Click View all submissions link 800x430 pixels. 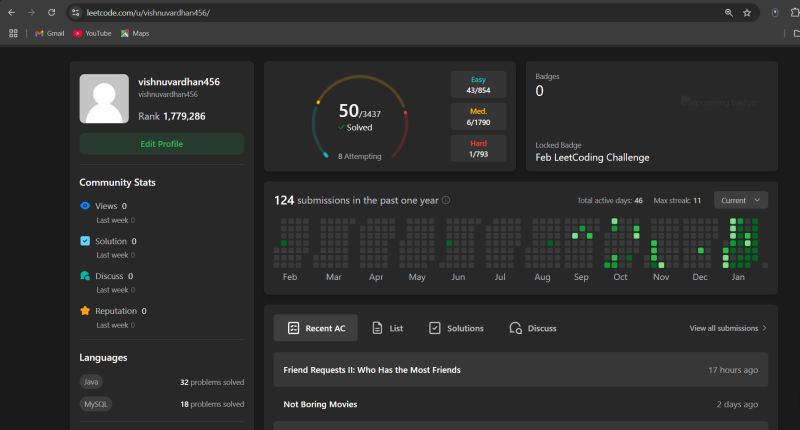point(728,328)
